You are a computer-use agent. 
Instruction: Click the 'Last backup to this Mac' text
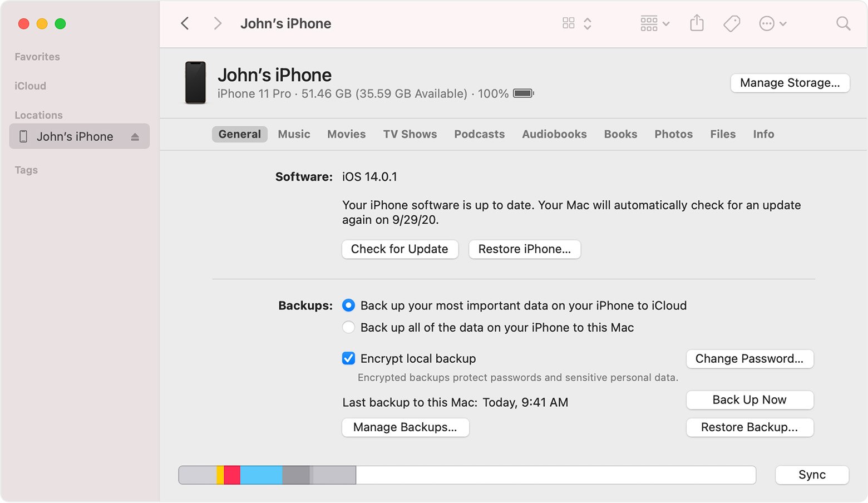(455, 402)
